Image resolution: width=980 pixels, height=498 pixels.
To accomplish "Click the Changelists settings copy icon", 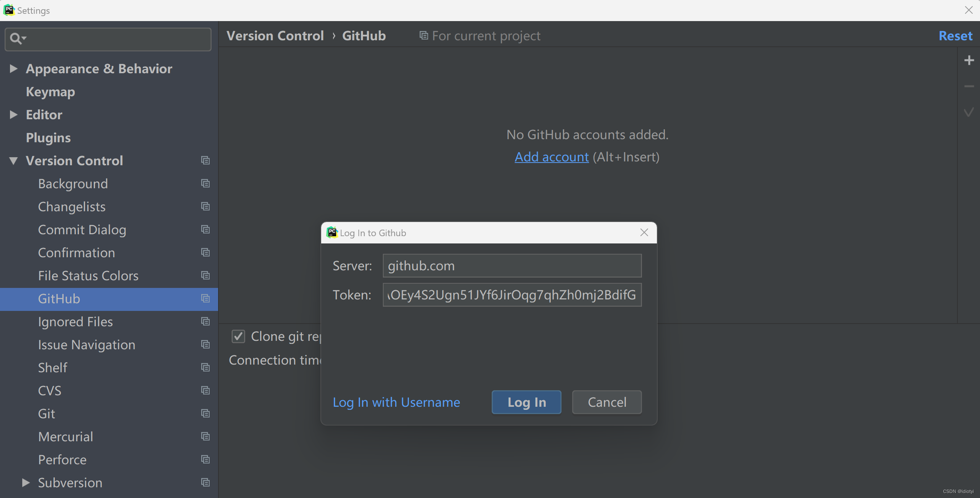I will pos(206,206).
